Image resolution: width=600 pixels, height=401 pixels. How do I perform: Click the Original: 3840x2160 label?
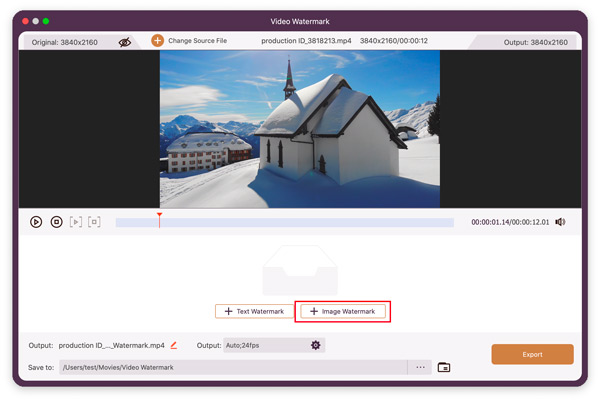click(x=64, y=42)
